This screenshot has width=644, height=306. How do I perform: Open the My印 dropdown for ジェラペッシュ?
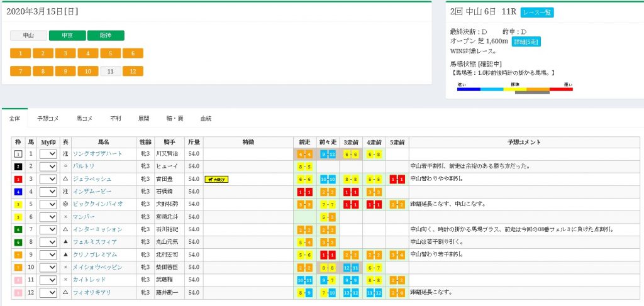tap(48, 179)
